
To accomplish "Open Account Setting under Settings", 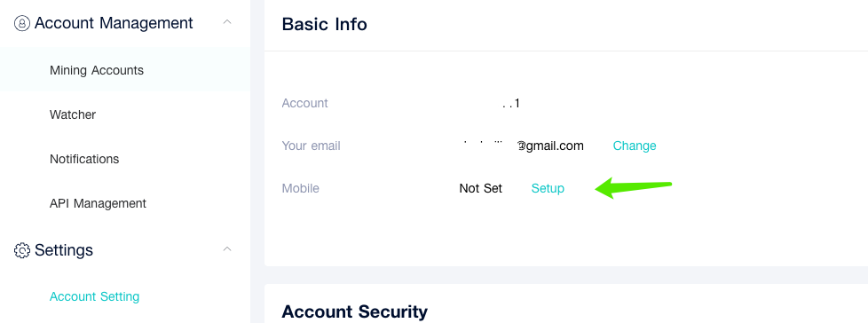I will (95, 296).
